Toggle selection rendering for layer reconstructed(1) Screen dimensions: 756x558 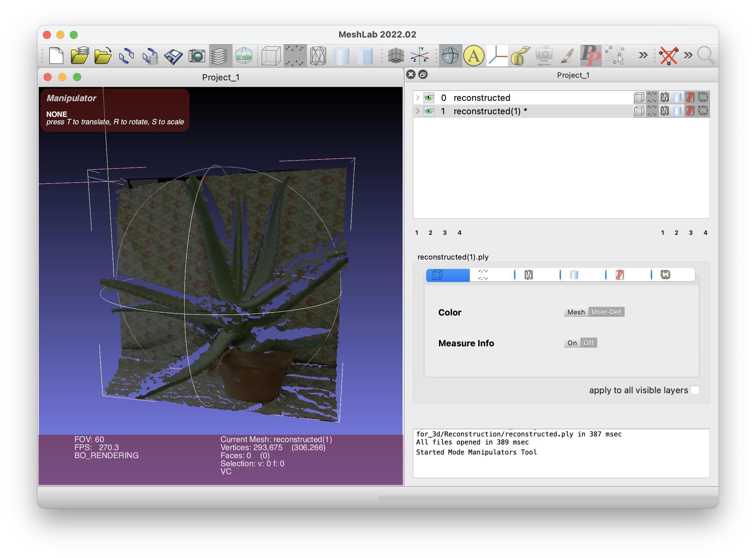(x=690, y=111)
